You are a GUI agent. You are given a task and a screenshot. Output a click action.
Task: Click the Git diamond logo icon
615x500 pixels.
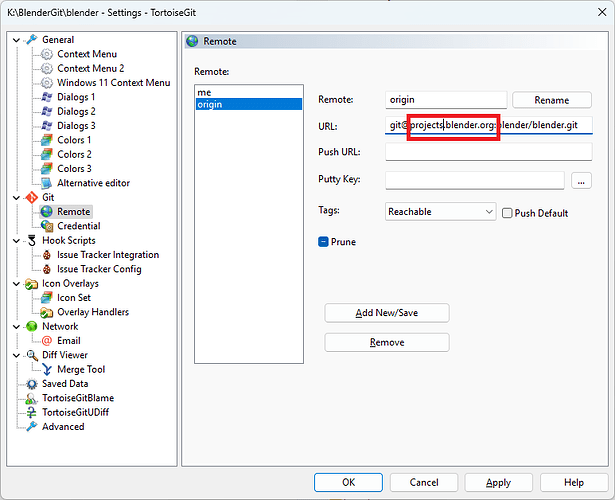click(x=31, y=198)
